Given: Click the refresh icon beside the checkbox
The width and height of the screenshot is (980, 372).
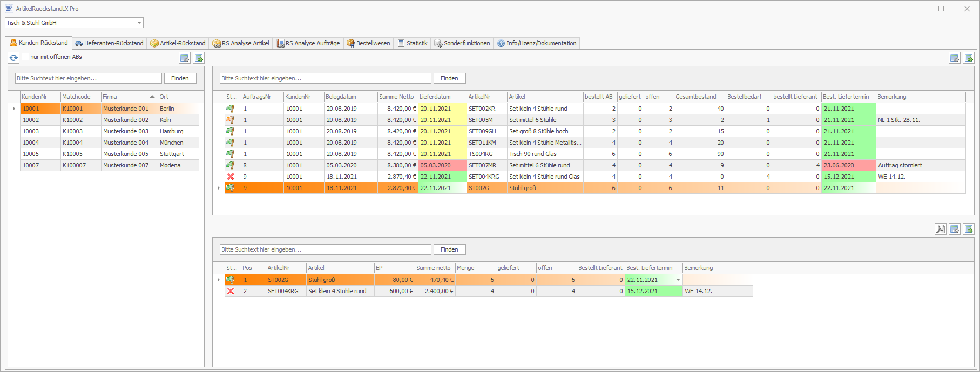Looking at the screenshot, I should click(13, 57).
